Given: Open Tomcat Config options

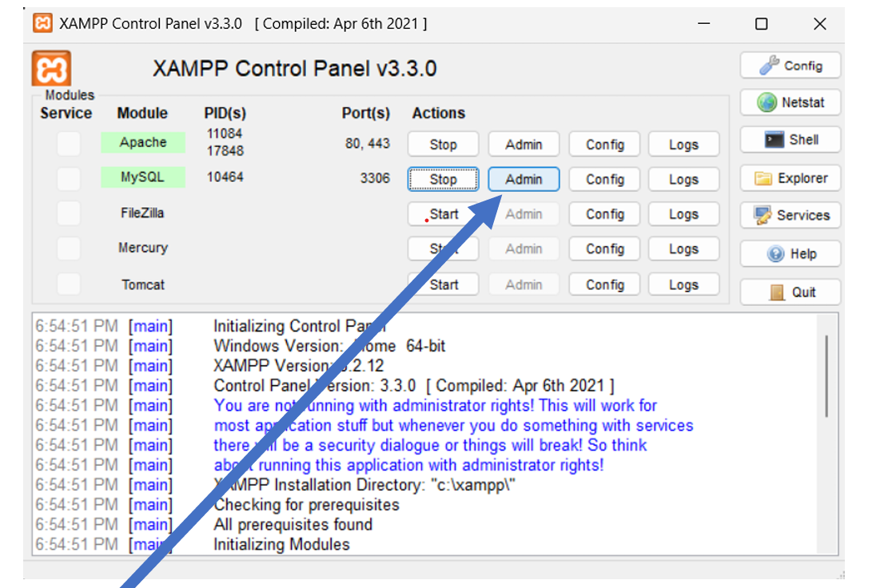Looking at the screenshot, I should pos(604,284).
